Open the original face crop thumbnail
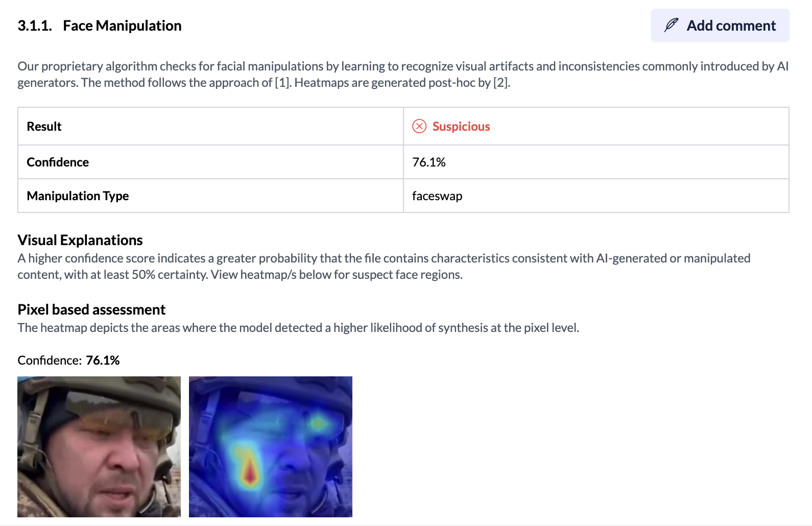 [x=99, y=447]
